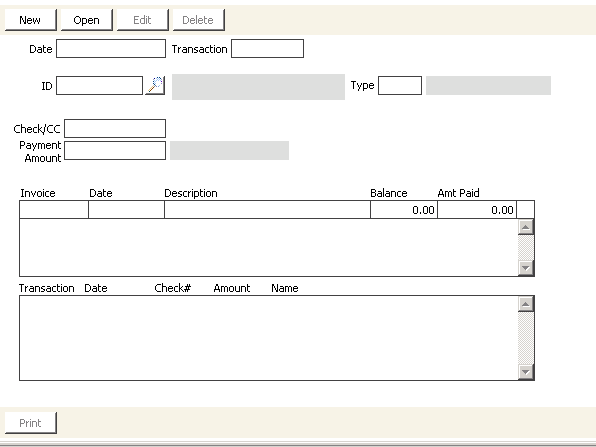The height and width of the screenshot is (447, 596).
Task: Click the Amt Paid cell showing 0.00
Action: (x=477, y=210)
